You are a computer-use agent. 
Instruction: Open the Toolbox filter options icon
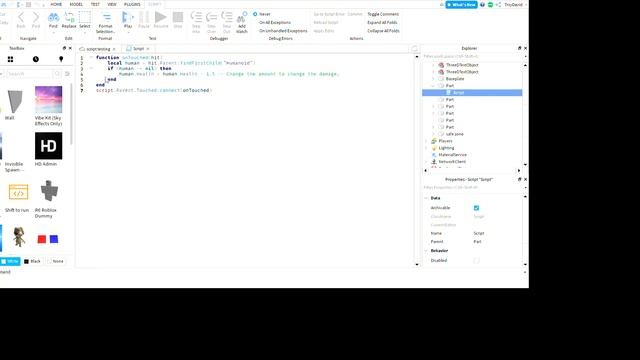click(x=67, y=74)
